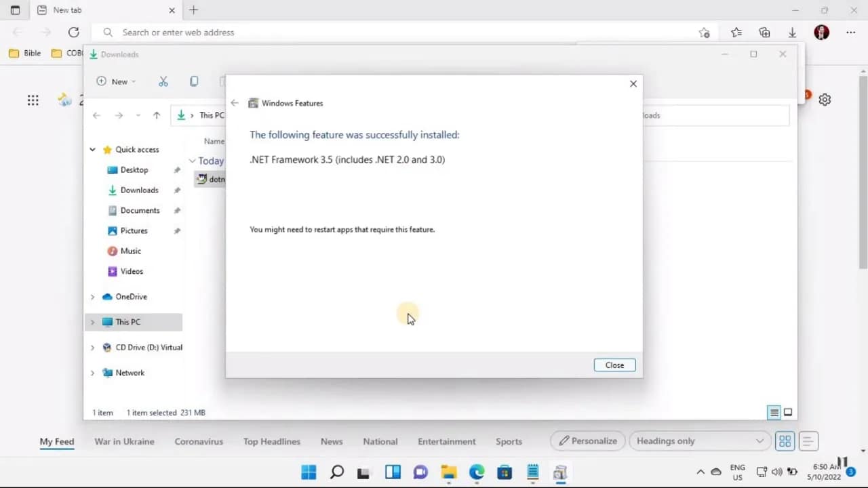Go back in the Windows Features dialog
868x488 pixels.
click(235, 103)
